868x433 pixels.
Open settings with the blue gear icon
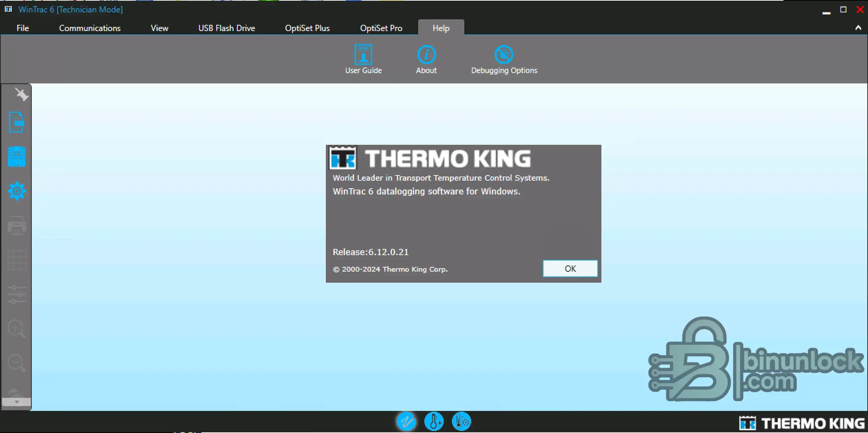(17, 191)
